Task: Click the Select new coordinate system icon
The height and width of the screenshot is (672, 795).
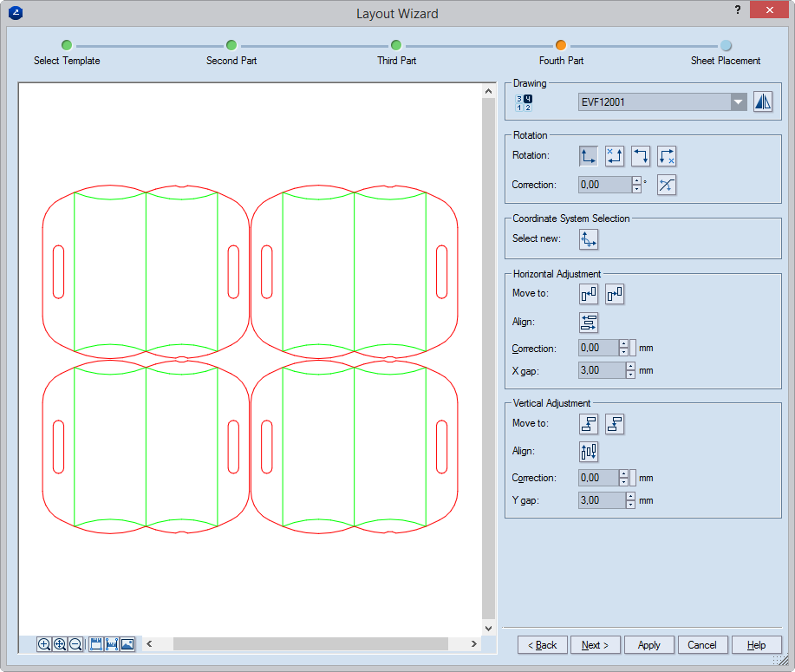Action: tap(589, 239)
